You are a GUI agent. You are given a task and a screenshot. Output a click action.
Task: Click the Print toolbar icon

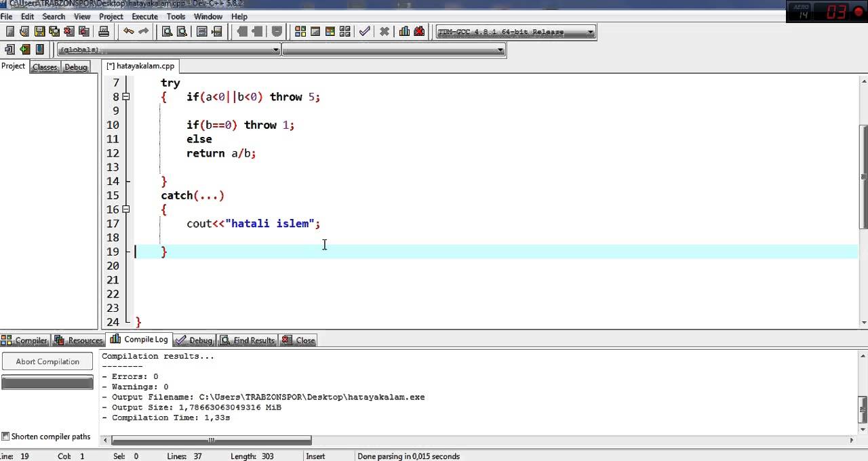[104, 31]
